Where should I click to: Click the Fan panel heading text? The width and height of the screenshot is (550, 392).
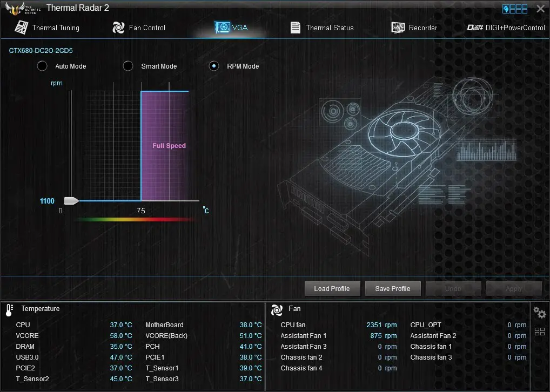pyautogui.click(x=294, y=308)
